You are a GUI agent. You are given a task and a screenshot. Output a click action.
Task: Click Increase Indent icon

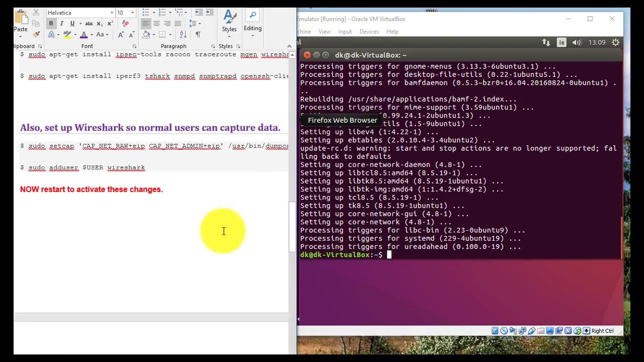point(209,13)
